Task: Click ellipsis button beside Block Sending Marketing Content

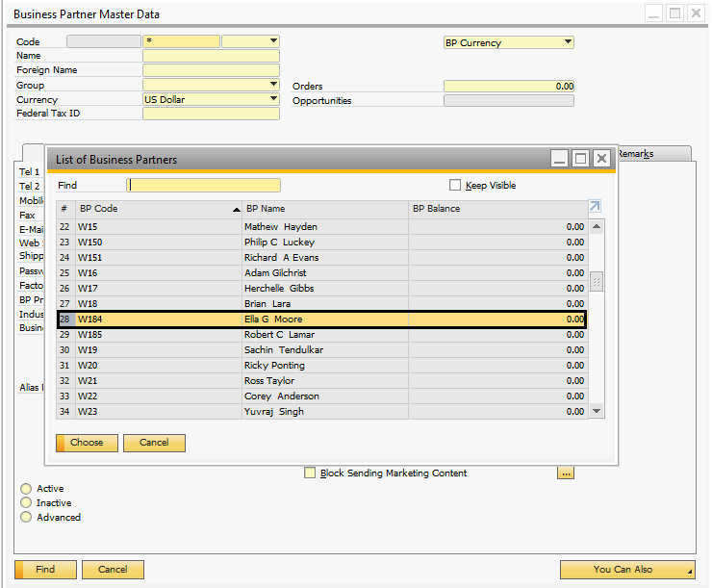Action: [566, 473]
